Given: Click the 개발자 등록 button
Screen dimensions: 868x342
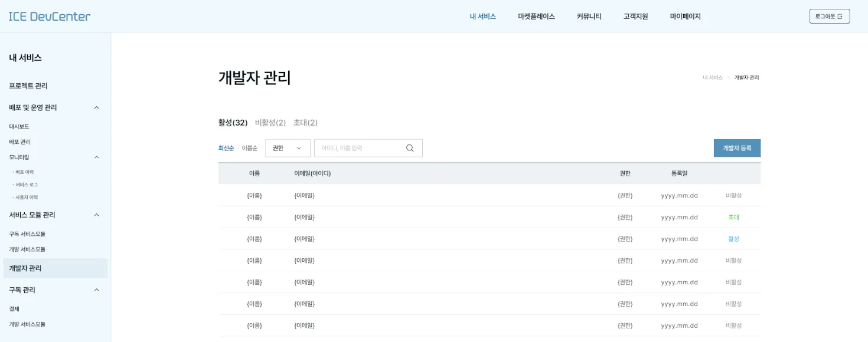Looking at the screenshot, I should pyautogui.click(x=736, y=148).
